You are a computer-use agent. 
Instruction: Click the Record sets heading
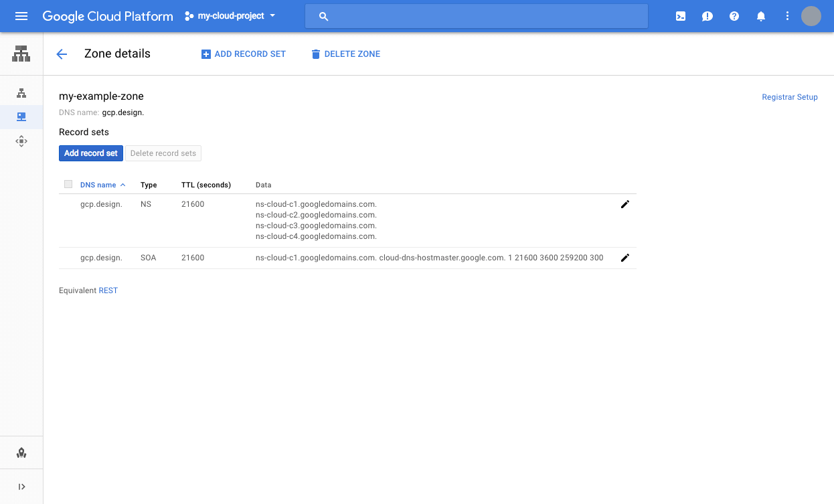tap(84, 132)
